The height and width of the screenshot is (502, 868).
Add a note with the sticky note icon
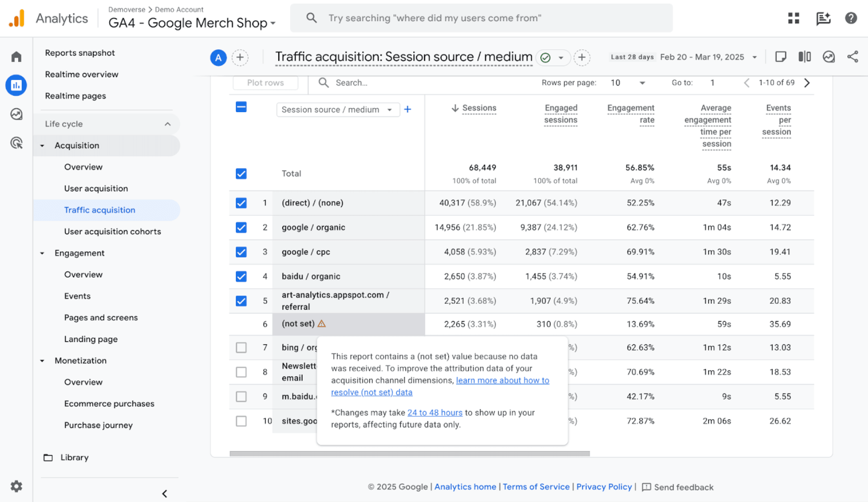(x=781, y=56)
